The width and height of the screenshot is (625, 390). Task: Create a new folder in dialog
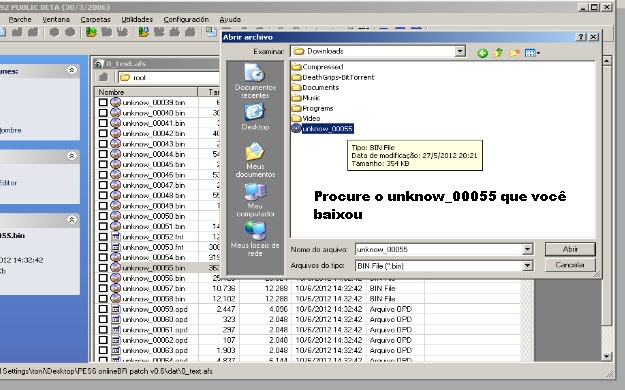pyautogui.click(x=514, y=53)
